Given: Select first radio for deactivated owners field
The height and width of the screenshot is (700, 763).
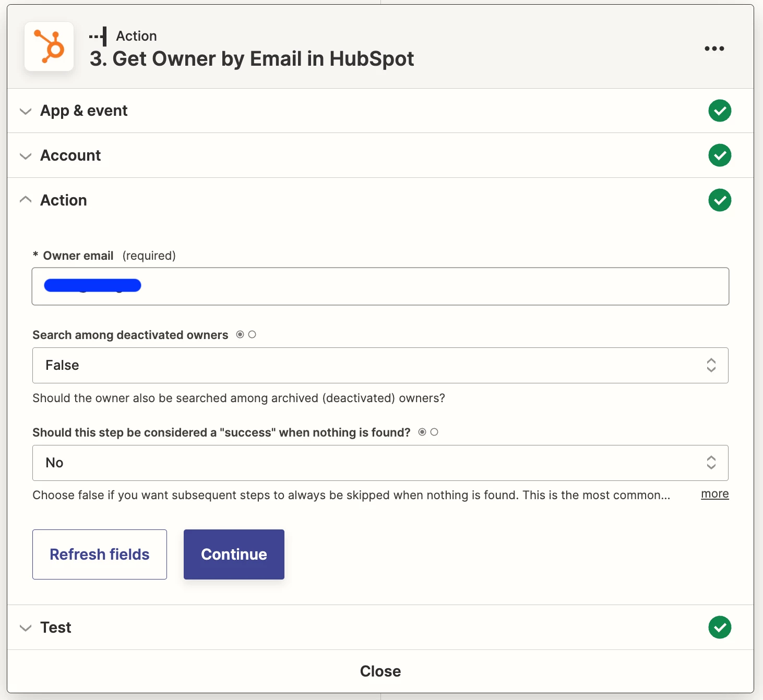Looking at the screenshot, I should [x=240, y=334].
